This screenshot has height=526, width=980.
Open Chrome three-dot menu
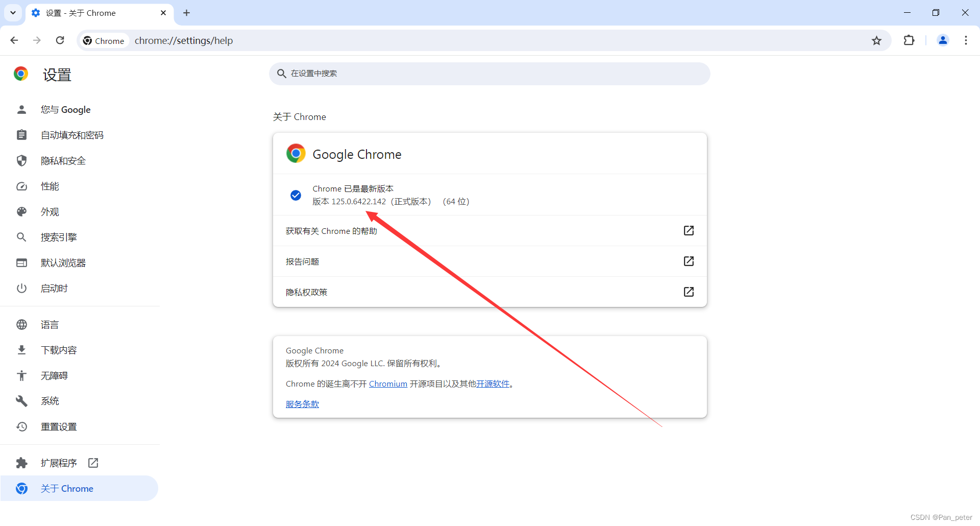[966, 40]
